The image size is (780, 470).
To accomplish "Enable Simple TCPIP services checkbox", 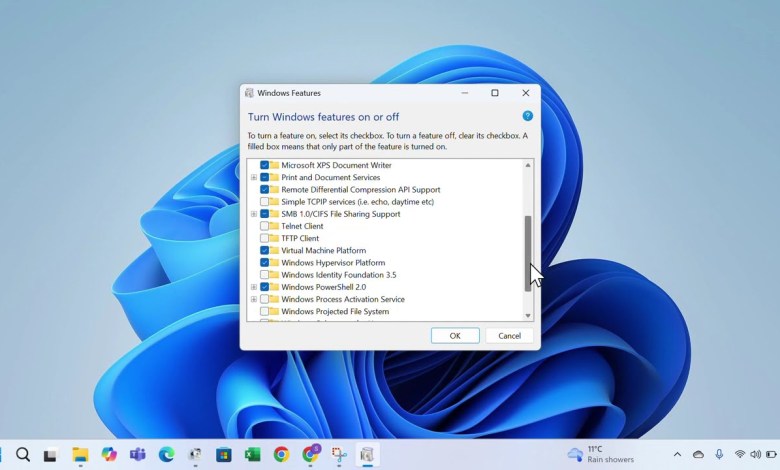I will pos(265,201).
